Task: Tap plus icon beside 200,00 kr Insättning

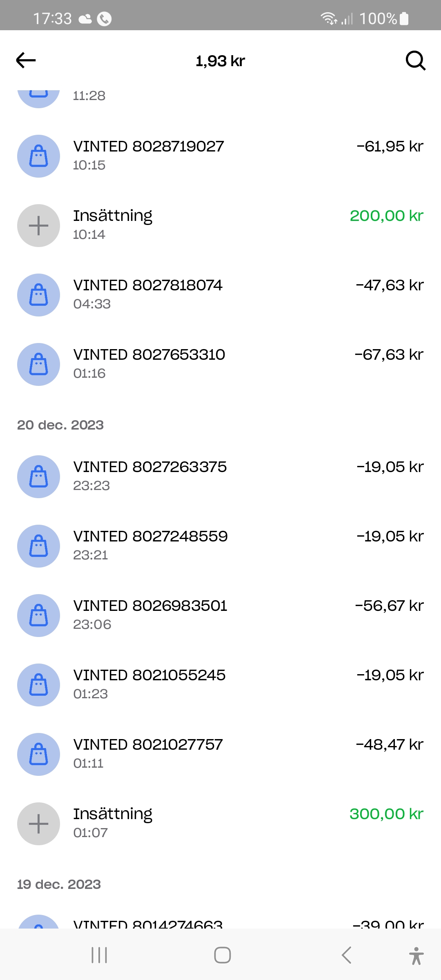Action: 39,225
